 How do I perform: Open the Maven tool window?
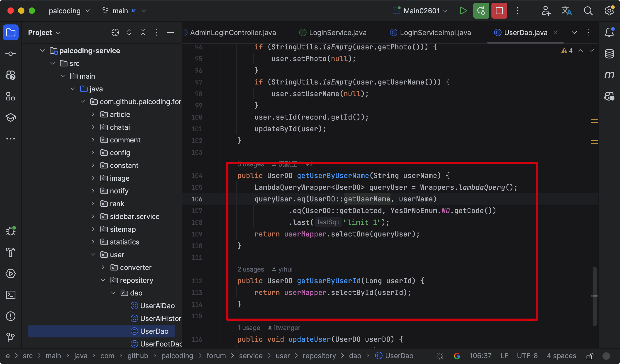click(x=609, y=75)
